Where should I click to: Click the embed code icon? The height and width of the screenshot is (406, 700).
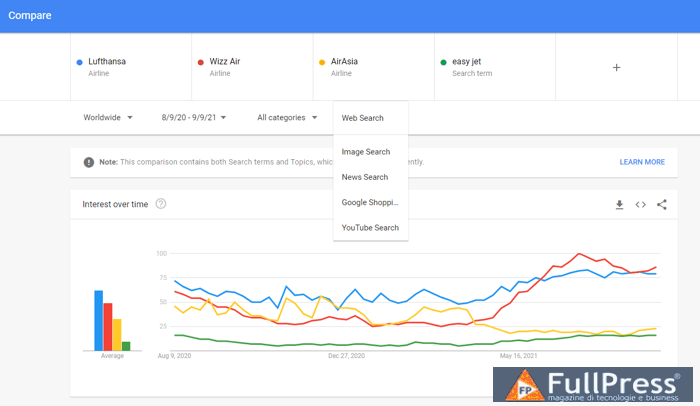[641, 205]
